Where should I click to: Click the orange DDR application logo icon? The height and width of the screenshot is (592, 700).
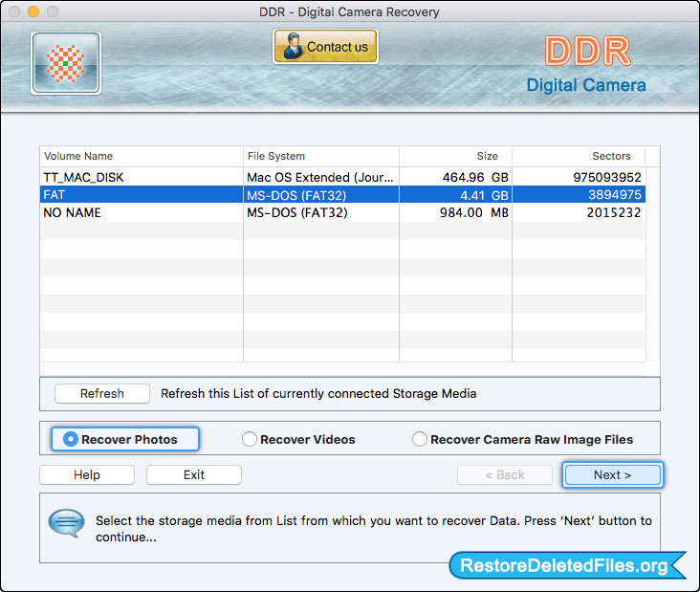[66, 63]
